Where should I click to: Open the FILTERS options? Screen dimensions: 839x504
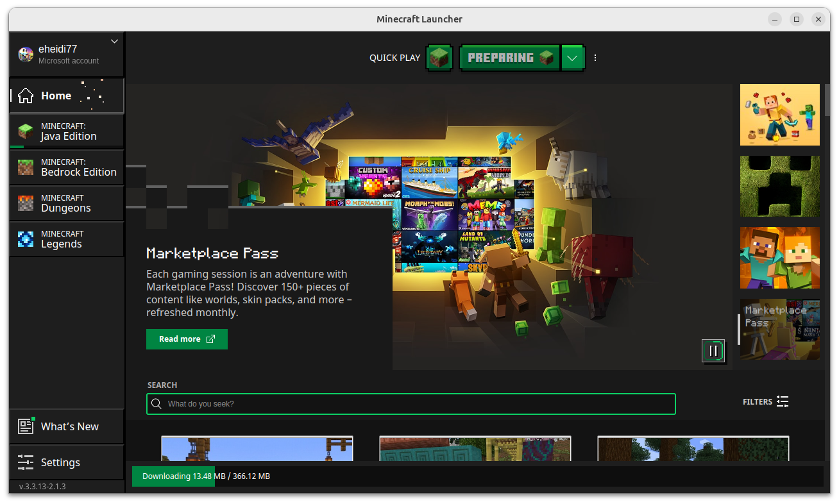point(765,402)
